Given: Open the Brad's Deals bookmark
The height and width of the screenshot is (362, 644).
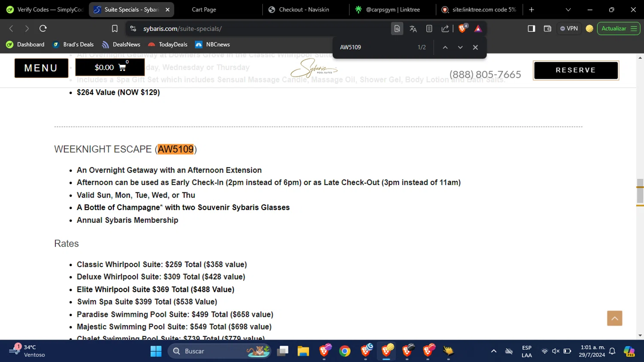Looking at the screenshot, I should (x=73, y=44).
